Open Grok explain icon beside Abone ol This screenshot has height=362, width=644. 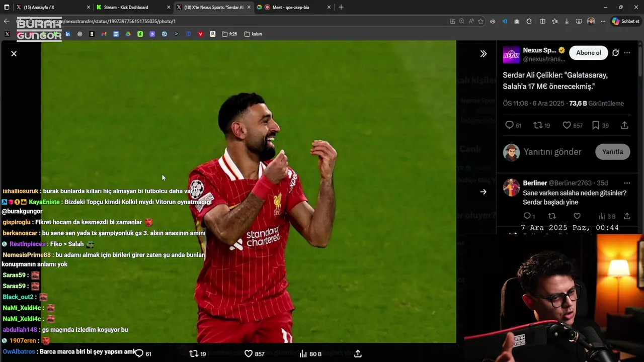(x=615, y=53)
